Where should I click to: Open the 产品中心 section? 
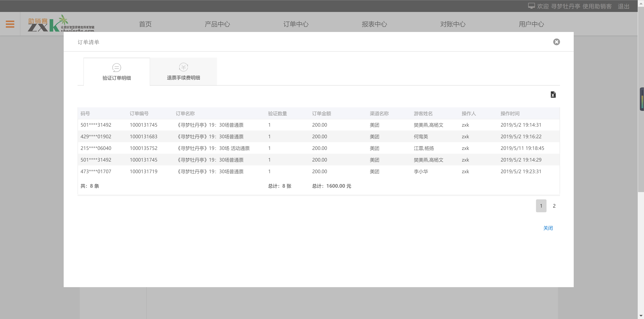[x=217, y=24]
